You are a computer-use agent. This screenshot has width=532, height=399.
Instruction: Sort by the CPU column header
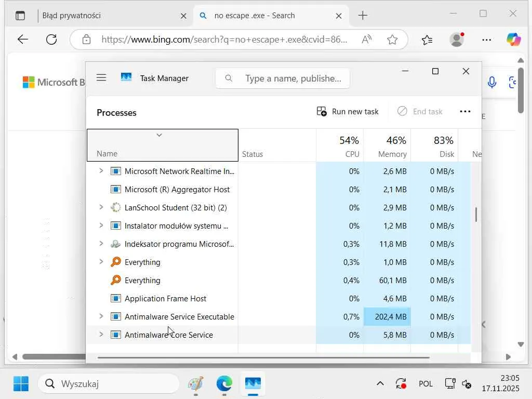(340, 145)
